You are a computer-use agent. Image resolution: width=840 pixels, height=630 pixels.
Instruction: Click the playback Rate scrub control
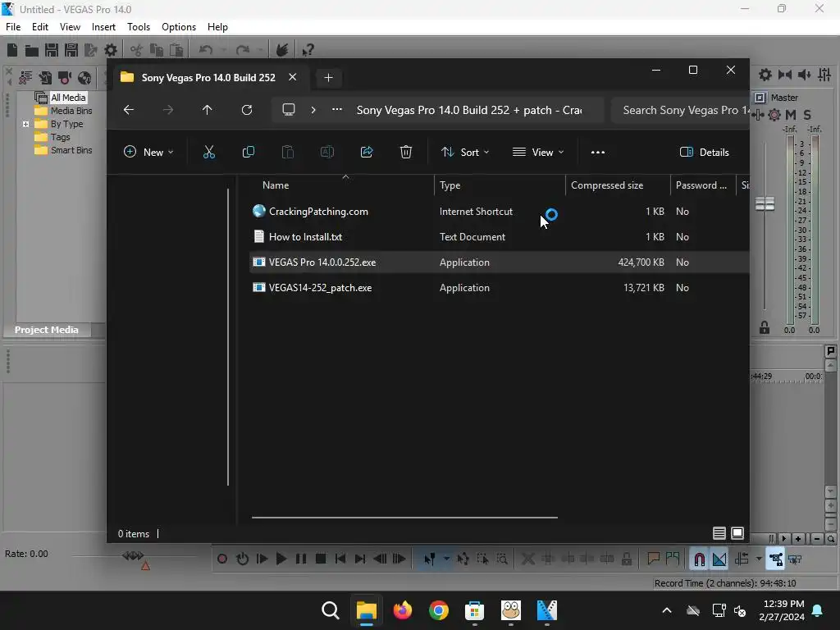coord(133,556)
